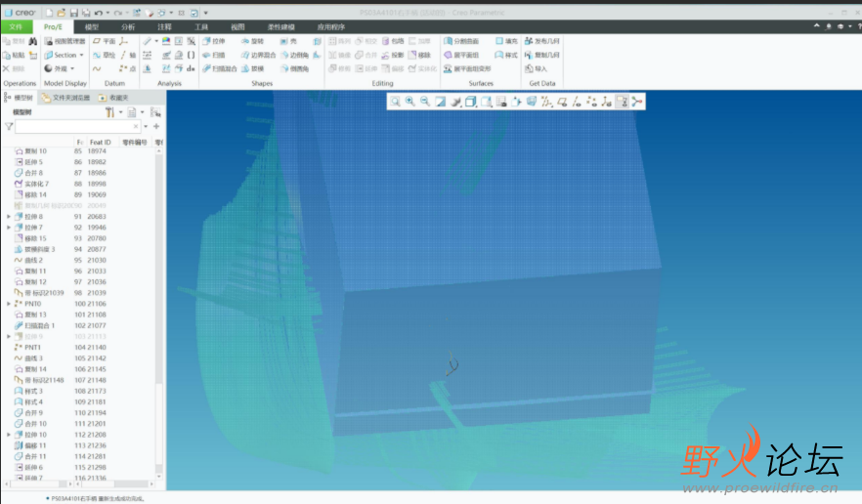The image size is (862, 504).
Task: Click the Repaint icon in graphics toolbar
Action: point(441,102)
